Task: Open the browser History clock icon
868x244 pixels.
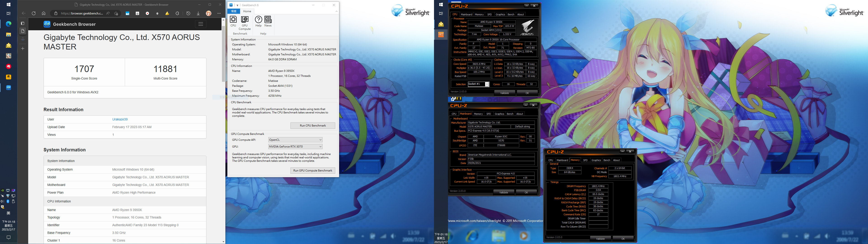Action: pyautogui.click(x=188, y=14)
